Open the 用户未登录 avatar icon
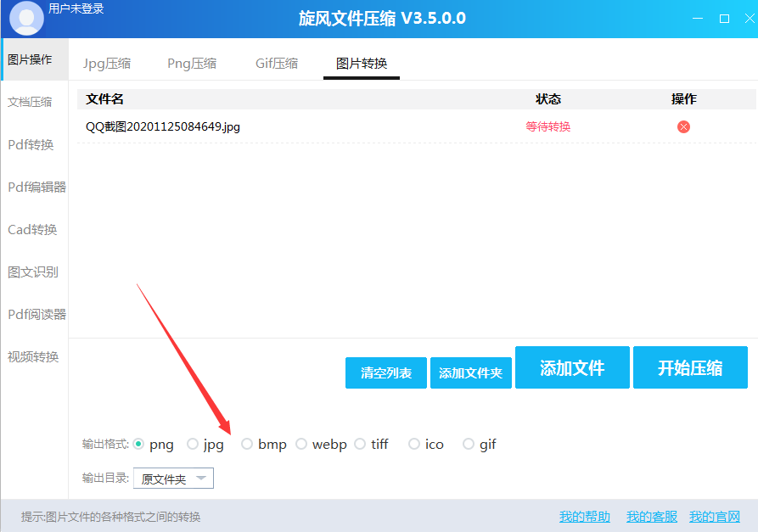Screen dimensions: 758x532 [25, 17]
